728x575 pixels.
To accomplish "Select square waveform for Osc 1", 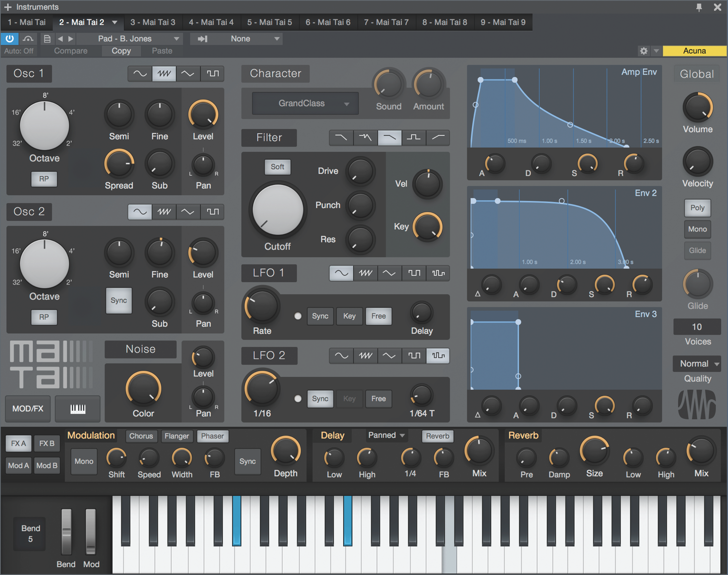I will point(212,74).
